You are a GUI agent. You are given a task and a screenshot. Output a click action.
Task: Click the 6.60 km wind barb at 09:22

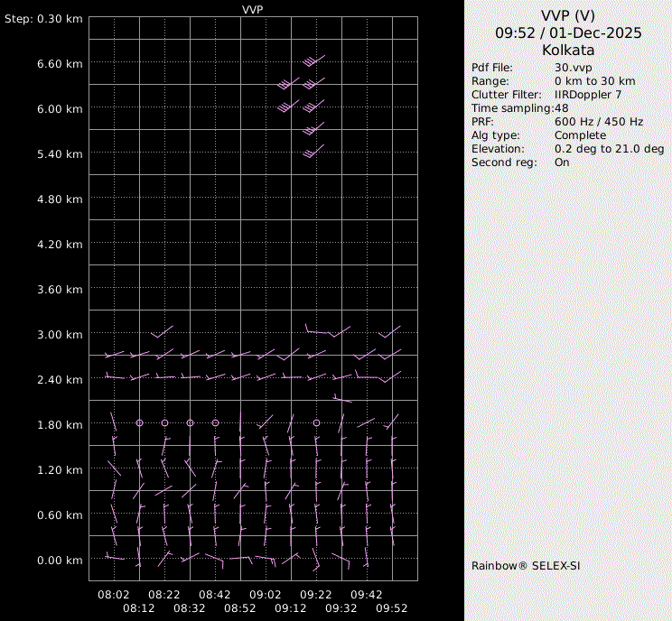pyautogui.click(x=313, y=60)
